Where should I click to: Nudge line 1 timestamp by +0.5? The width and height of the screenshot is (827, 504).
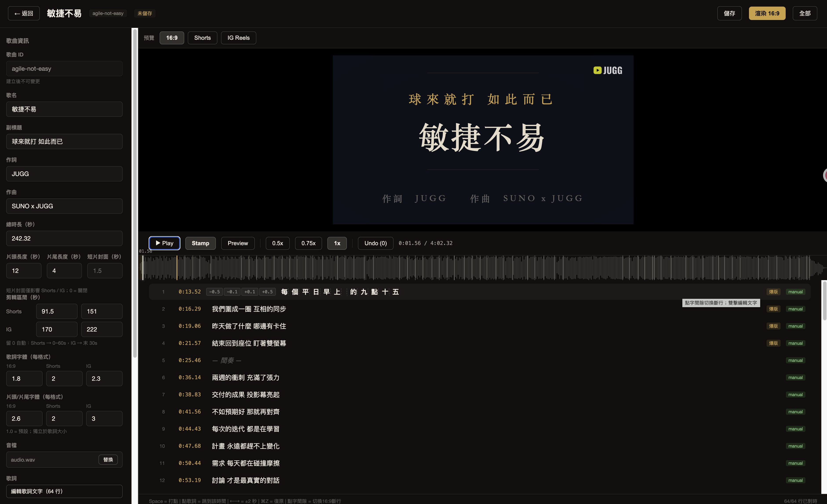click(x=267, y=292)
